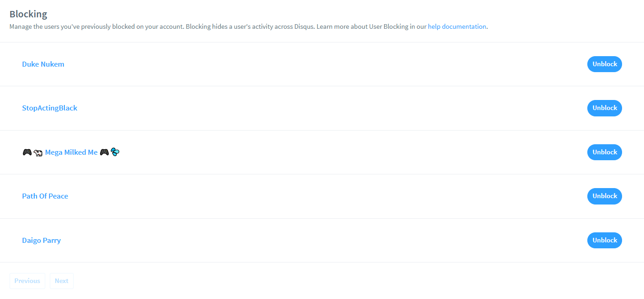Image resolution: width=644 pixels, height=299 pixels.
Task: Unblock the user Duke Nukem
Action: [604, 64]
